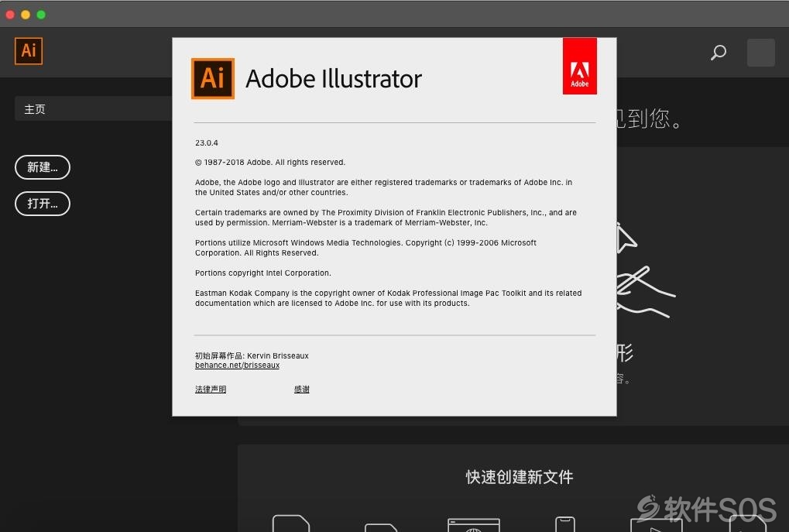
Task: Click the 初始屏幕作品: Kervin Brisseaux credit text
Action: point(252,356)
